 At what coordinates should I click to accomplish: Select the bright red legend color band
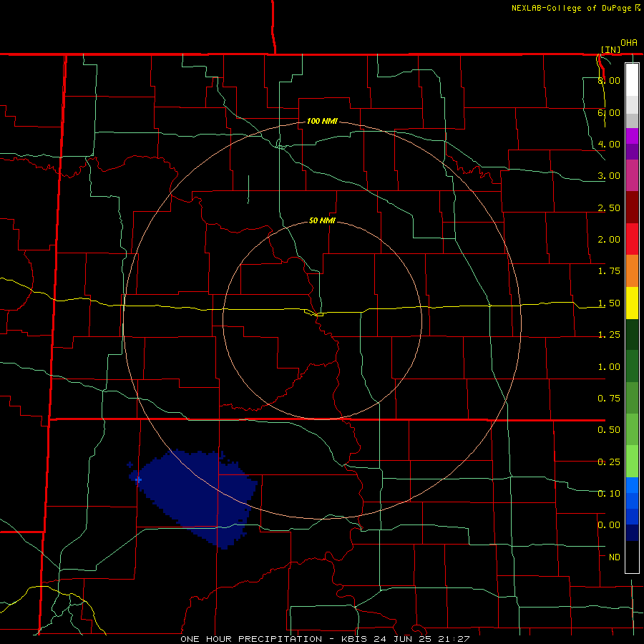click(632, 239)
